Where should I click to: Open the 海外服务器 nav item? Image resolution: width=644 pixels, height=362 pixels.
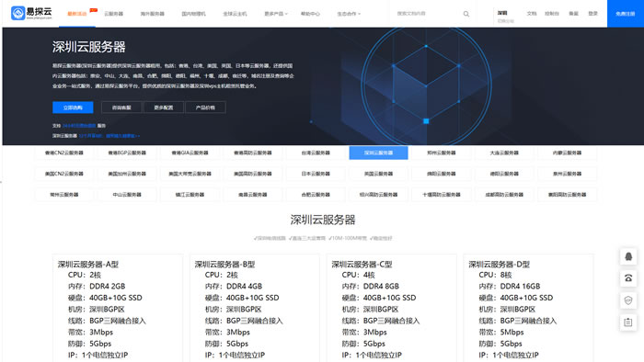click(153, 14)
